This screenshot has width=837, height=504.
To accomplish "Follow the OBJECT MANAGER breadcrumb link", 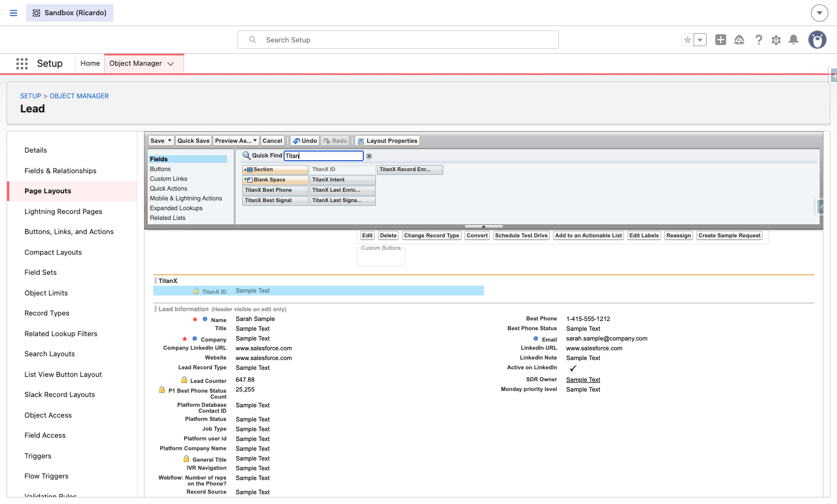I will tap(79, 96).
